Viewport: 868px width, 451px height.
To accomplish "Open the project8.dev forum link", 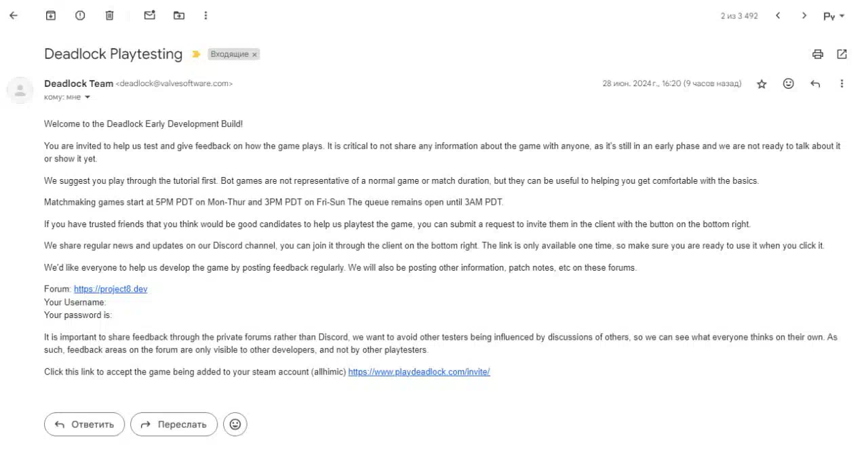I will pos(111,289).
